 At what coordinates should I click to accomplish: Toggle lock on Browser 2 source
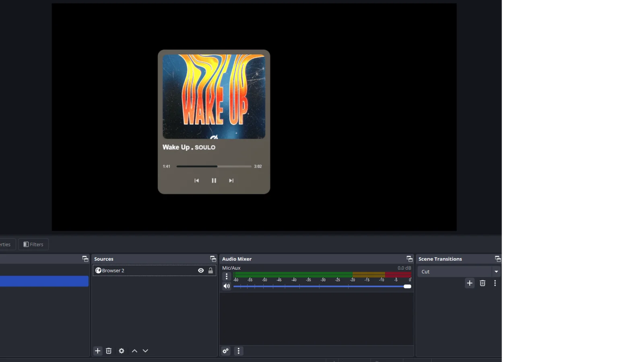point(211,271)
